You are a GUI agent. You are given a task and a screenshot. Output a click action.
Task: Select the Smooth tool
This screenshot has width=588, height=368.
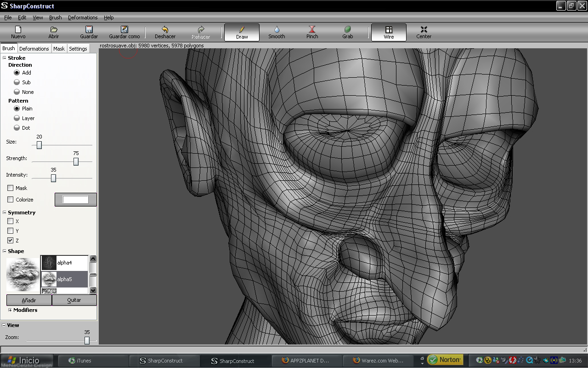[277, 32]
